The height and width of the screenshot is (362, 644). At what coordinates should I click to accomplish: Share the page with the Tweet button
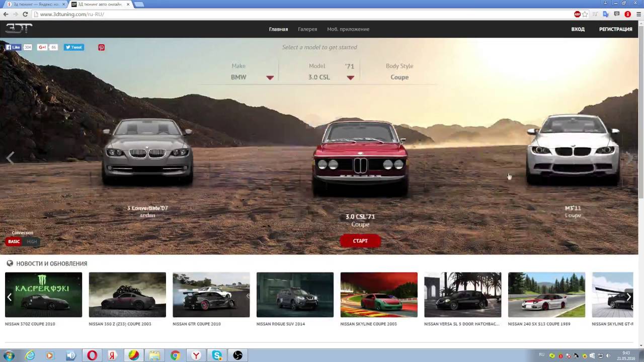pyautogui.click(x=73, y=47)
